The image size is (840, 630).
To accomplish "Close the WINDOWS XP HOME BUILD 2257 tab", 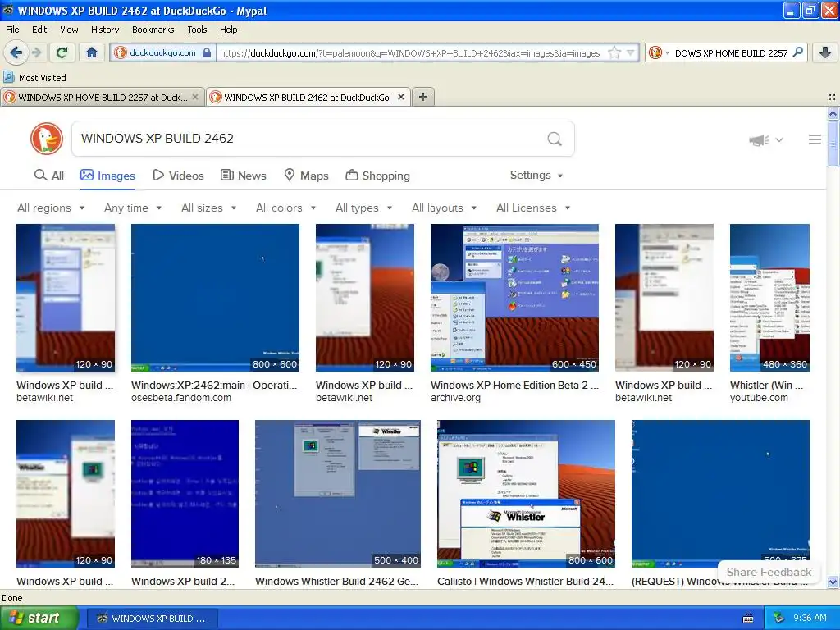I will pyautogui.click(x=195, y=97).
